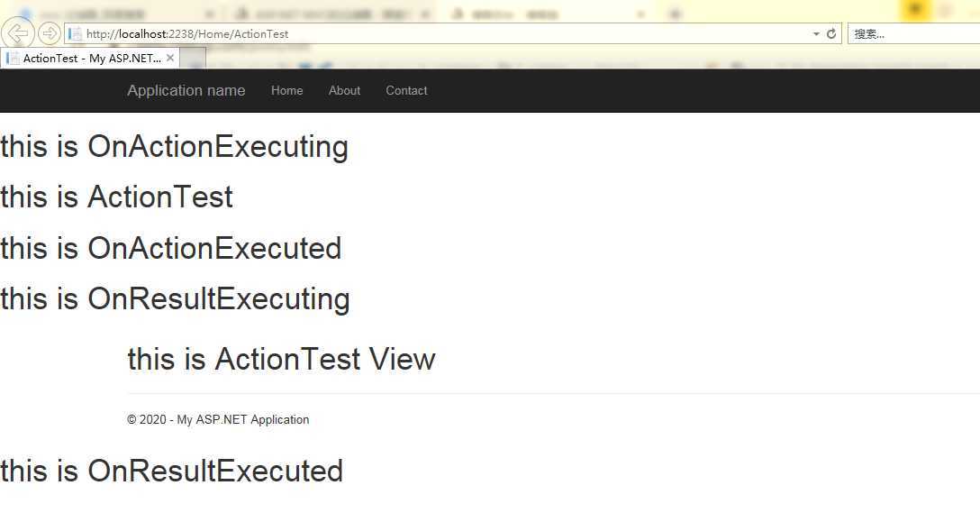Click the Application name brand link

click(x=186, y=90)
